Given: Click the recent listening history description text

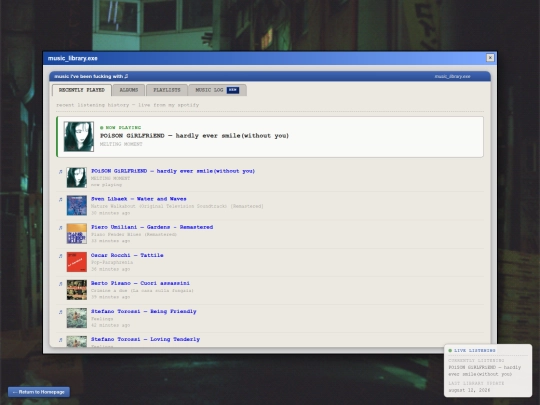Looking at the screenshot, I should (128, 105).
